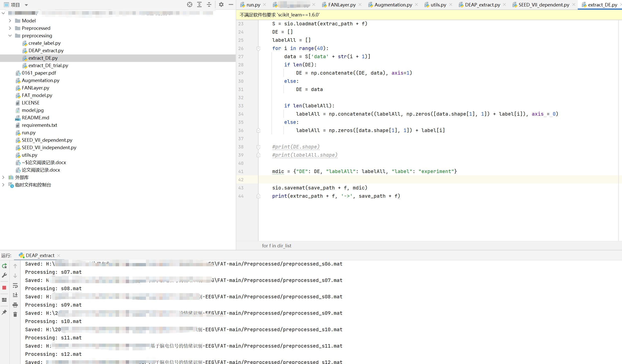Select README.md file
This screenshot has height=364, width=622.
[x=35, y=118]
